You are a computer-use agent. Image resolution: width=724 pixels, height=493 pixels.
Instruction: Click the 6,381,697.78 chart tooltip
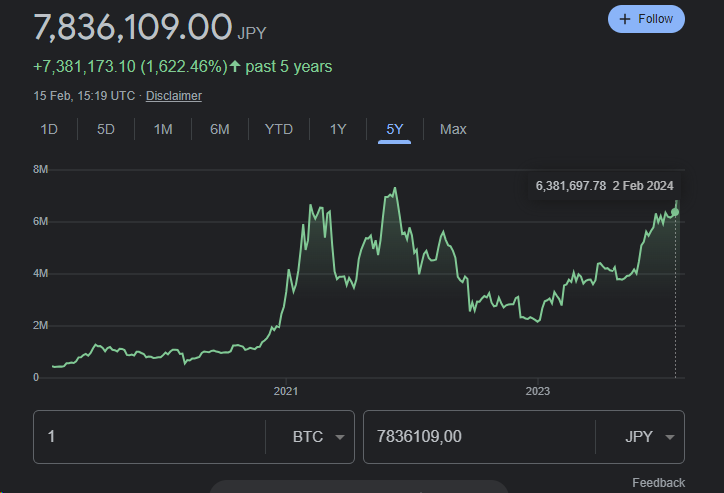604,185
